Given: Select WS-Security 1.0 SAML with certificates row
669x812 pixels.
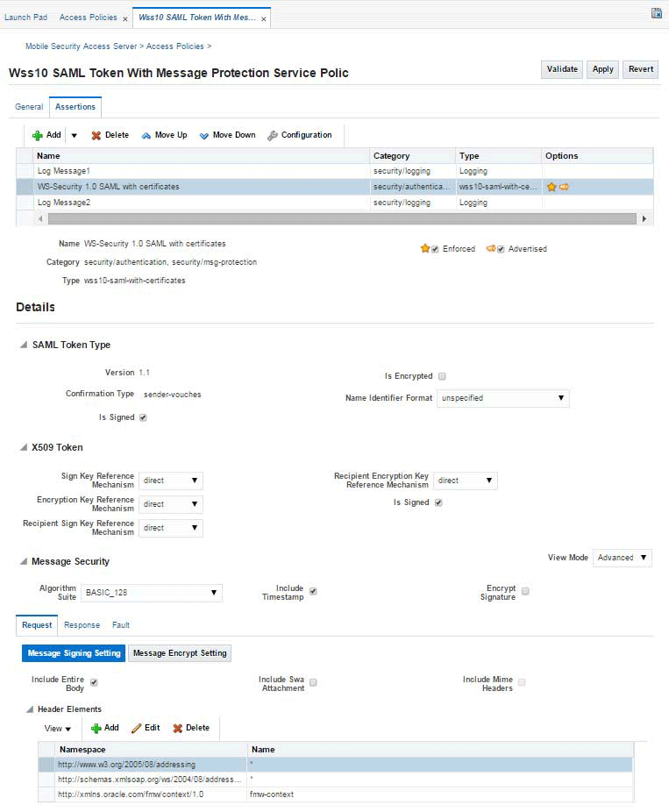Looking at the screenshot, I should [335, 187].
